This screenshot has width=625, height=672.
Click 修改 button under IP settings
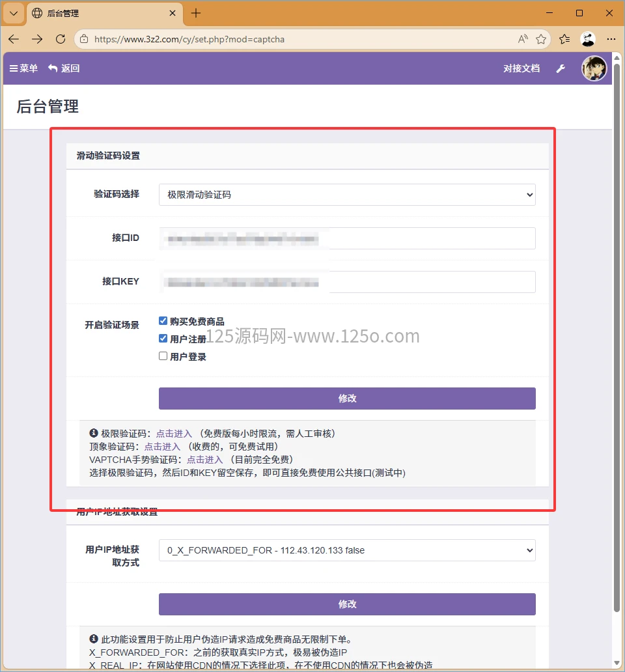(x=347, y=604)
